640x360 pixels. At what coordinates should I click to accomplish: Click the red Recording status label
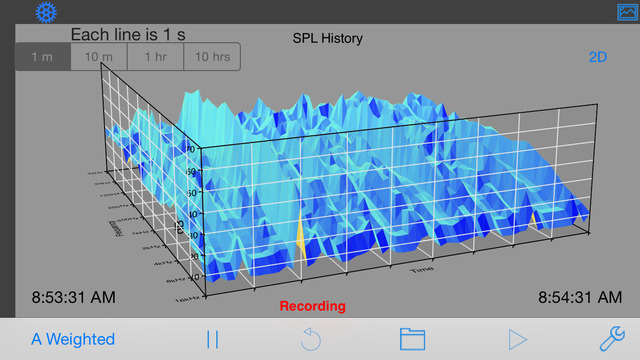point(313,306)
